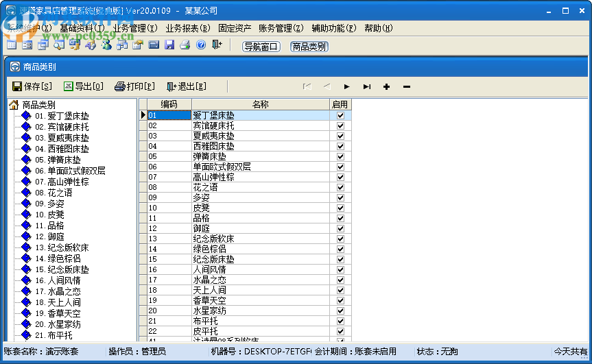
Task: Click the calculator icon in main toolbar
Action: (154, 45)
